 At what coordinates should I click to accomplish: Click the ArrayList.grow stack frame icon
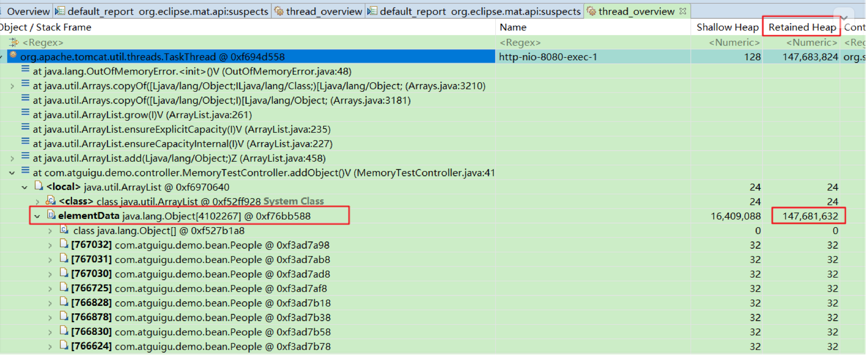25,113
